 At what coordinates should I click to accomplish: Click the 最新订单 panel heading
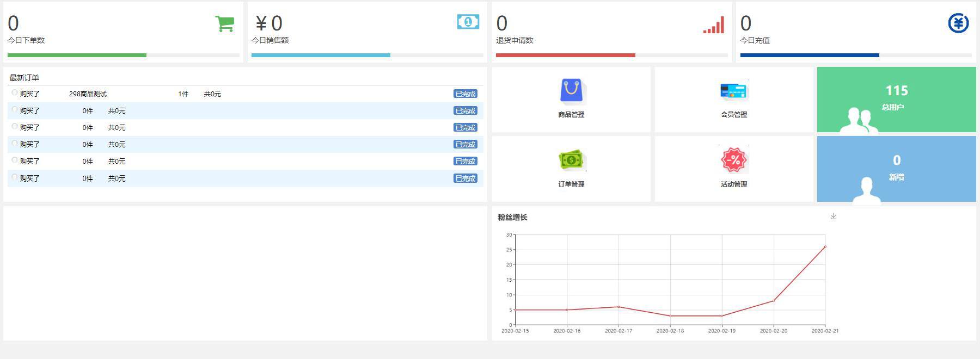coord(24,78)
